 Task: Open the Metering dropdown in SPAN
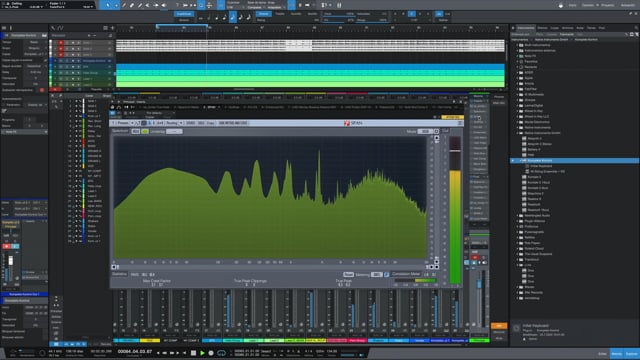(x=376, y=275)
